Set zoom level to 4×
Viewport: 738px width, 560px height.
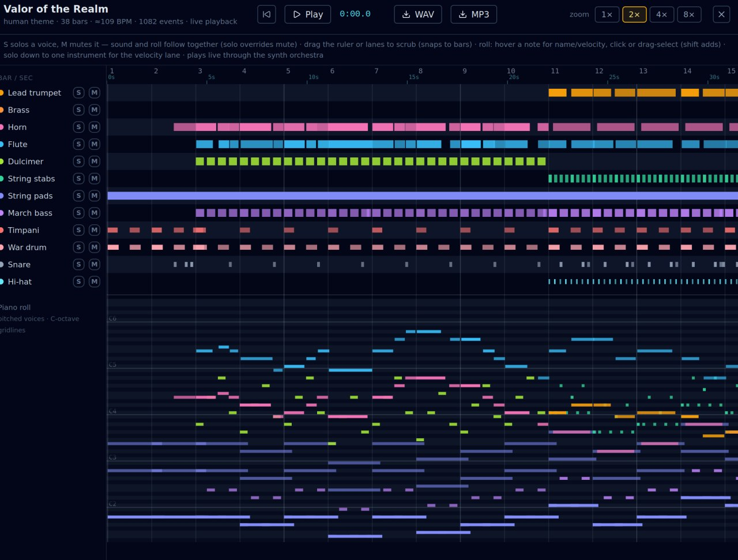tap(662, 14)
